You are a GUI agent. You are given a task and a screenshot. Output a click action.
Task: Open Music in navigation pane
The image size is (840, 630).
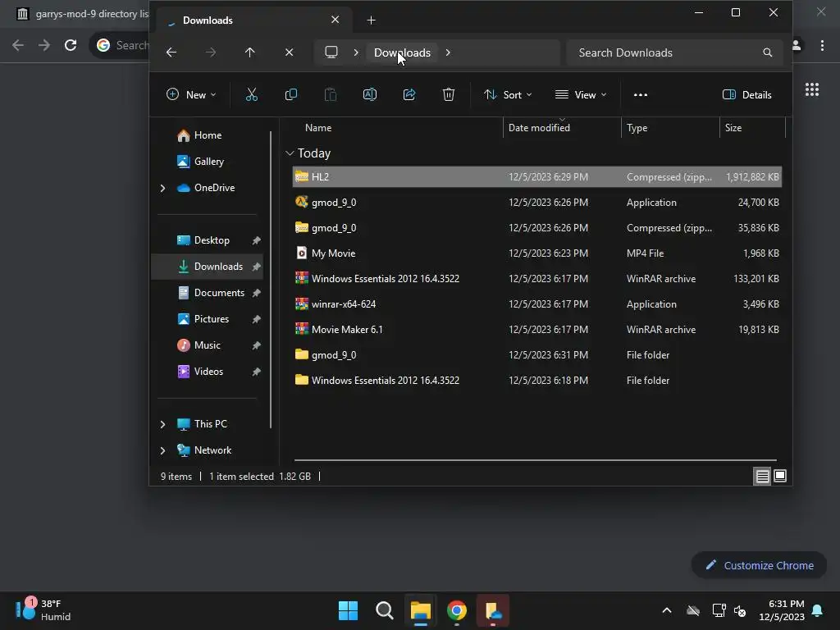click(x=209, y=345)
